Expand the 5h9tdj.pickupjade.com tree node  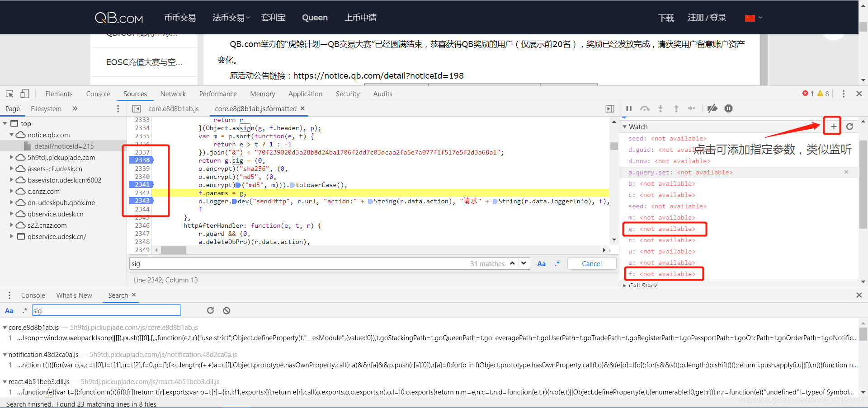point(12,157)
